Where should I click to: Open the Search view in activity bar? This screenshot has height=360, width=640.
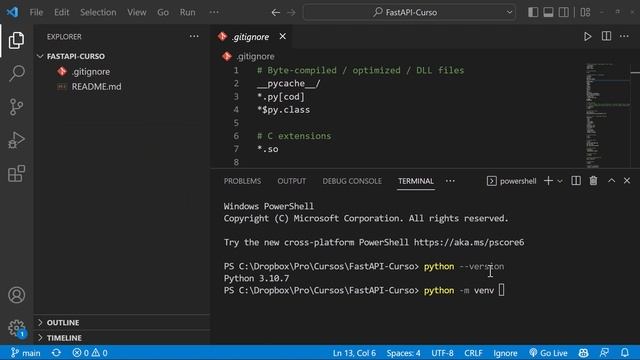pos(16,73)
